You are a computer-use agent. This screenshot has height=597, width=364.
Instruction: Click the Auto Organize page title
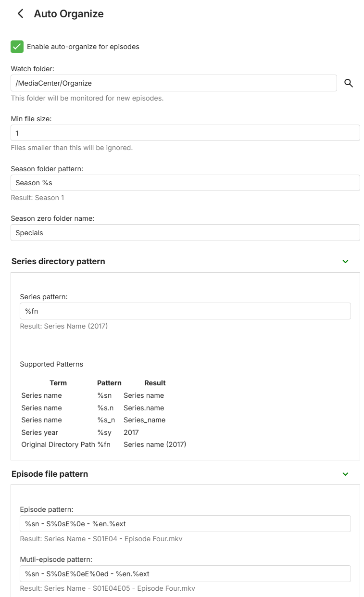69,14
